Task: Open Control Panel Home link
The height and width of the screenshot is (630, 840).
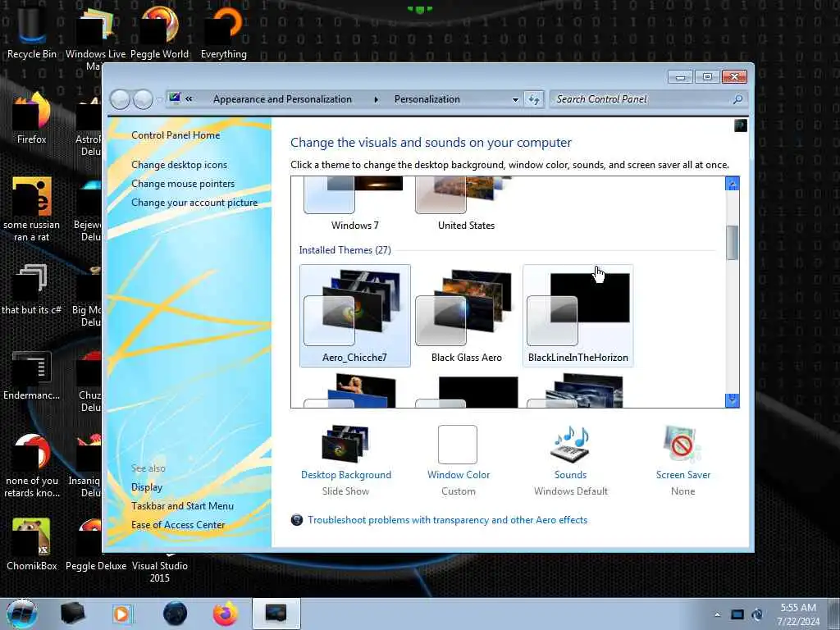Action: 176,135
